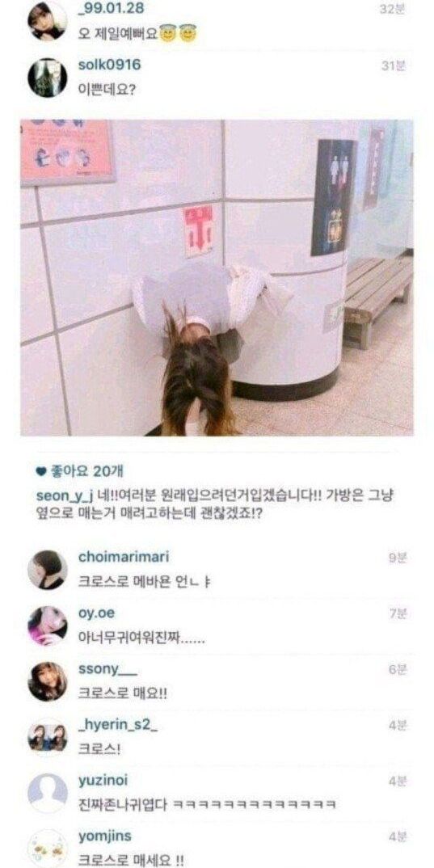Open the oy.oe username link
The height and width of the screenshot is (868, 434).
click(97, 613)
